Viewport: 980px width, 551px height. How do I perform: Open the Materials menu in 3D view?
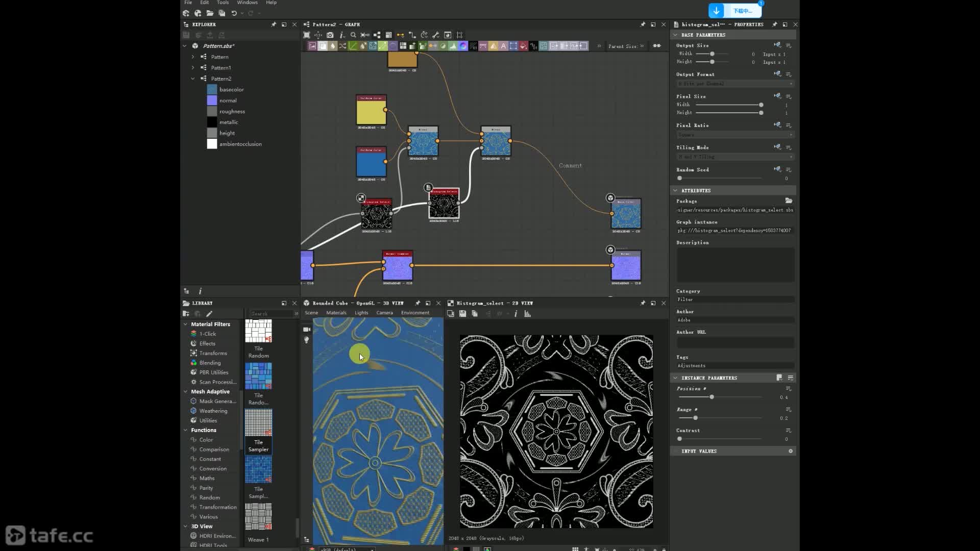pos(336,313)
